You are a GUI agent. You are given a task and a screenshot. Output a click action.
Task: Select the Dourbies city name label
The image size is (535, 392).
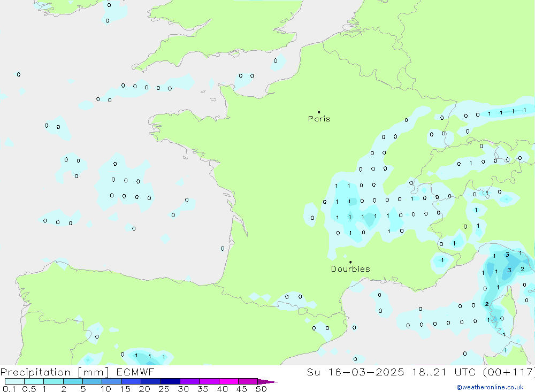click(x=350, y=269)
